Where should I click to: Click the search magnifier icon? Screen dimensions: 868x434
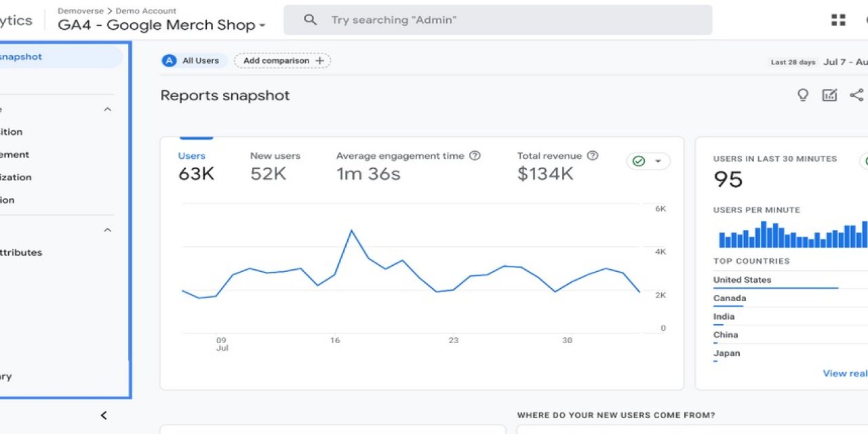click(x=310, y=20)
